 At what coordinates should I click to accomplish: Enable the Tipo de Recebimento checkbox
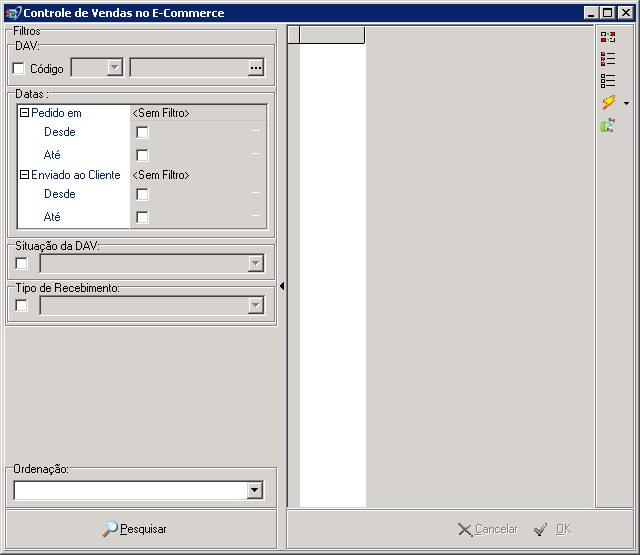[x=21, y=305]
